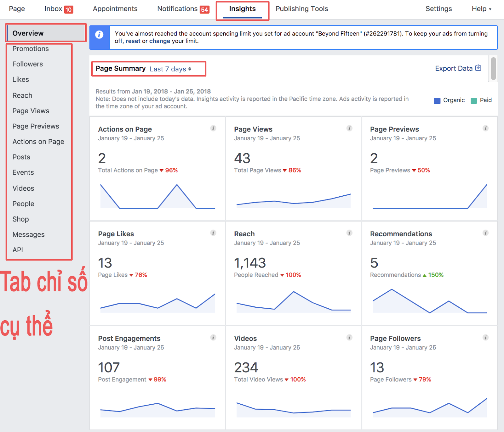This screenshot has width=504, height=432.
Task: Open the Notifications tab
Action: coord(178,9)
